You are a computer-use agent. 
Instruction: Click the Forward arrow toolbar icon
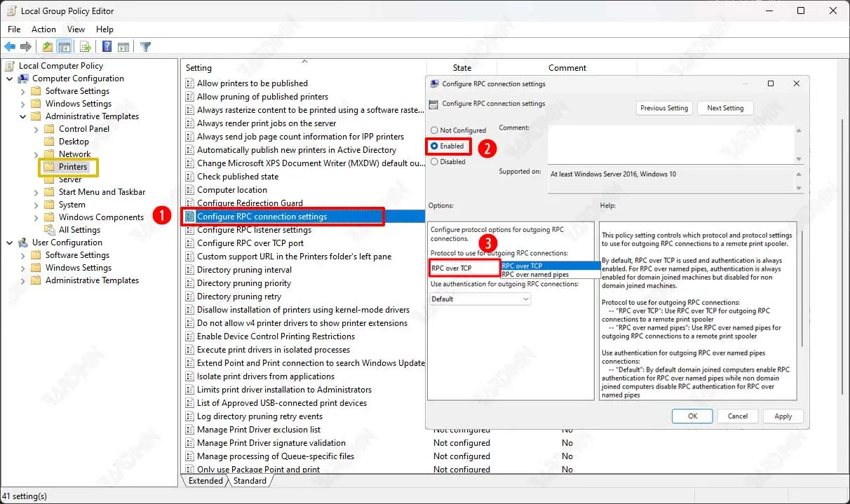click(26, 47)
